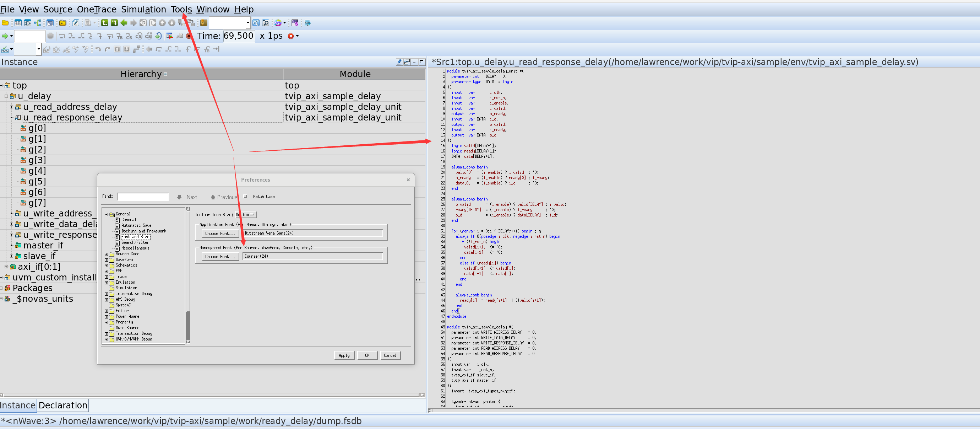Click the blue find magnifier icon

pos(256,23)
